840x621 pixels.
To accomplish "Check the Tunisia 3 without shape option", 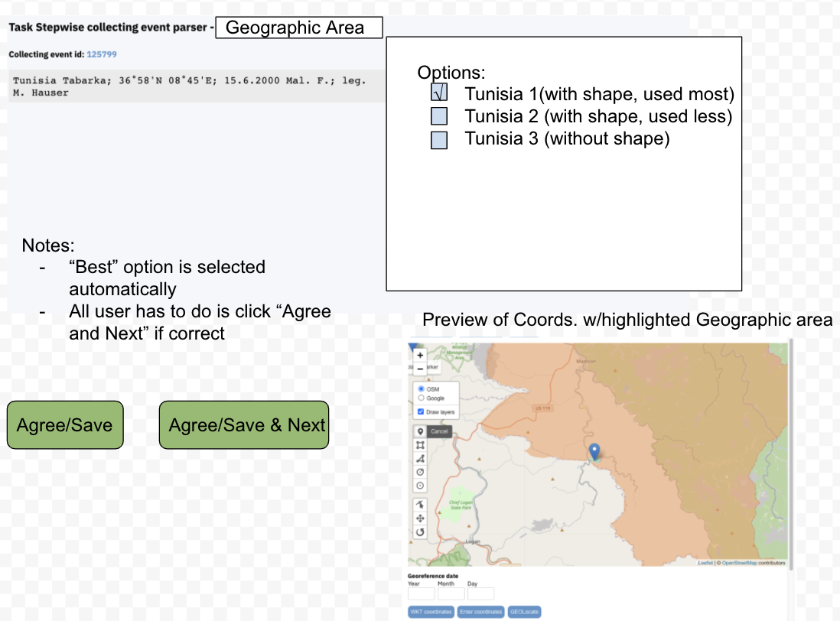I will [x=439, y=140].
